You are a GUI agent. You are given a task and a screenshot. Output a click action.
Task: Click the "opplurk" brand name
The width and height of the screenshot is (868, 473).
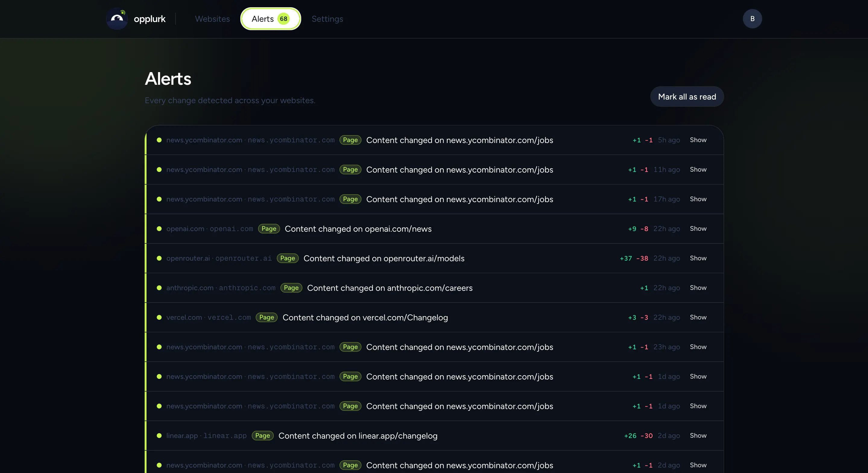click(x=150, y=19)
